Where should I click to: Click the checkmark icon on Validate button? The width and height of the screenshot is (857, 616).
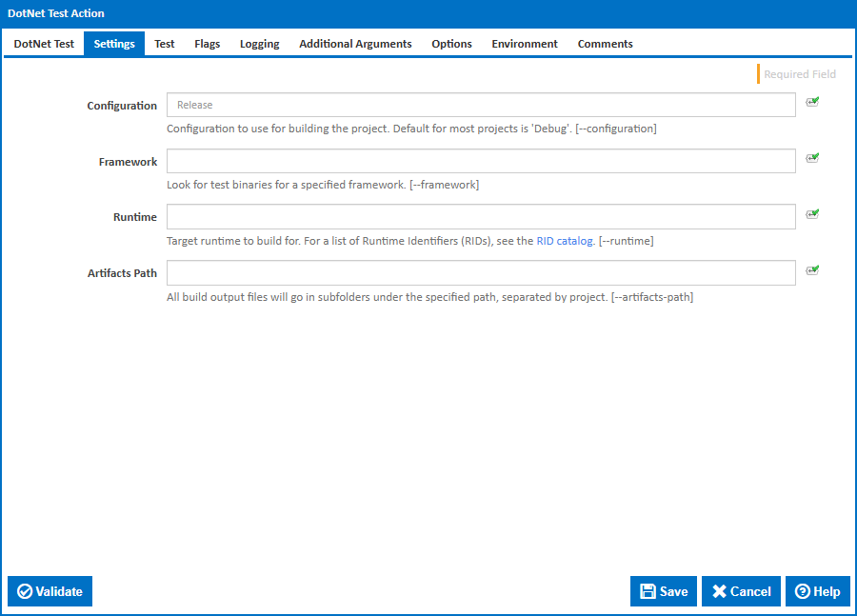pos(26,591)
